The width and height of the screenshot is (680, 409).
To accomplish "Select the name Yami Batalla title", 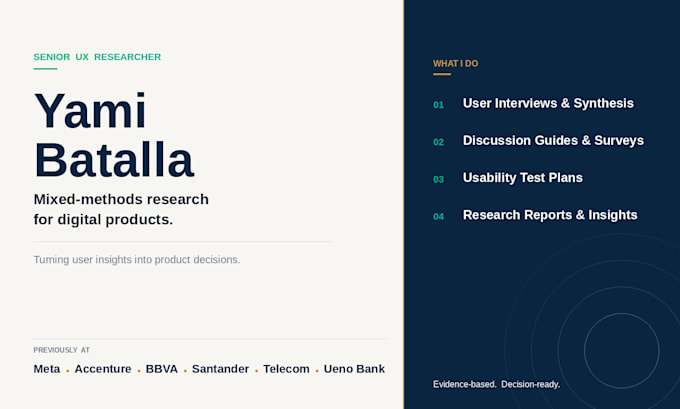I will point(114,135).
